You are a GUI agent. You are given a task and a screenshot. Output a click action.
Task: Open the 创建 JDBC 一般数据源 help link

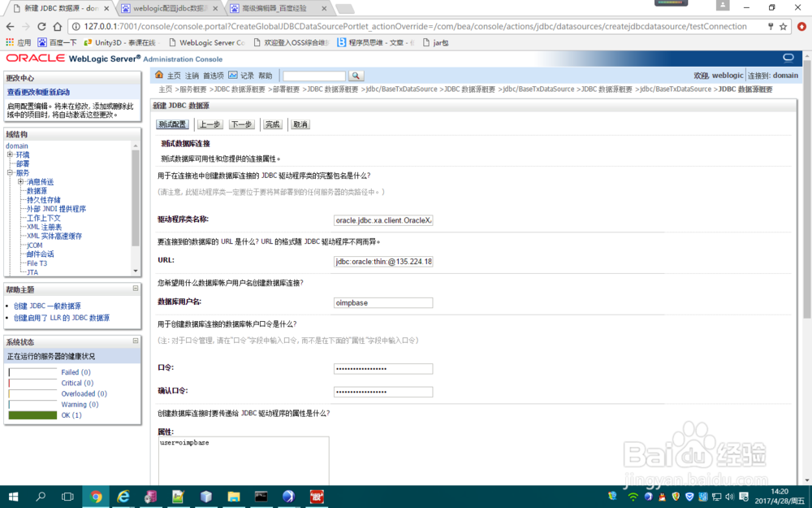click(47, 306)
